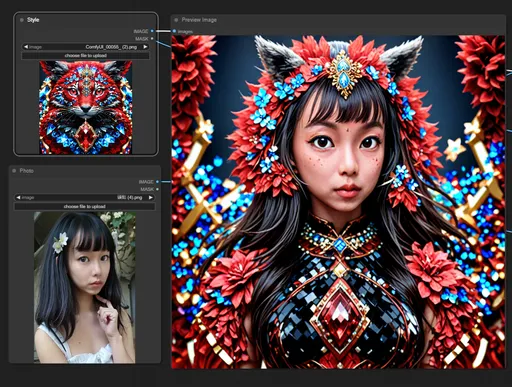Image resolution: width=512 pixels, height=387 pixels.
Task: Collapse the Photo node using its dot
Action: [14, 171]
